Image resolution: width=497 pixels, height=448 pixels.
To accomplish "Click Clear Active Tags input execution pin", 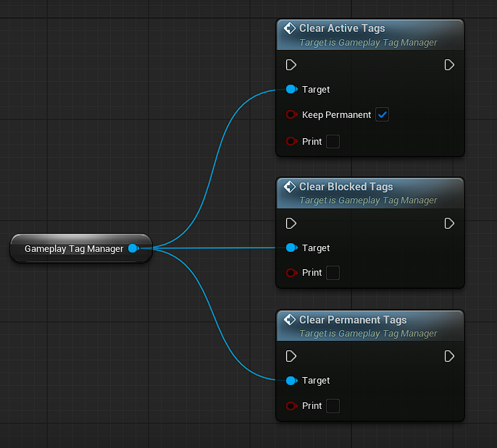I will 291,65.
